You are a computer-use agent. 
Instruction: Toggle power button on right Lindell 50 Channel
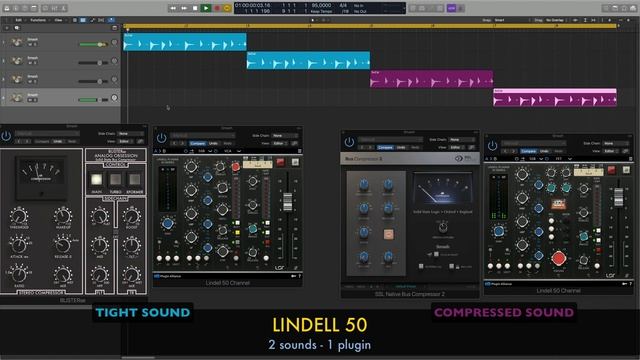click(493, 145)
